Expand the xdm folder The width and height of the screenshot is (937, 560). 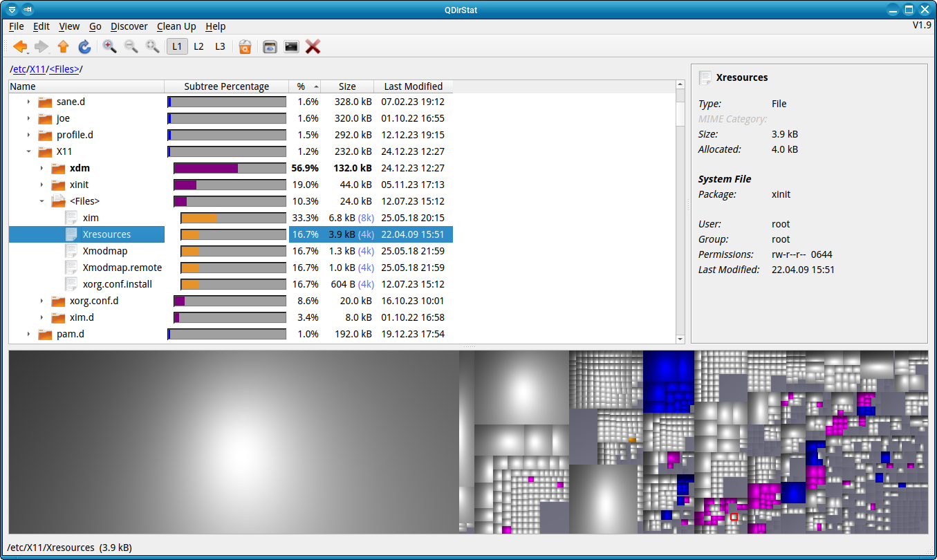point(41,168)
